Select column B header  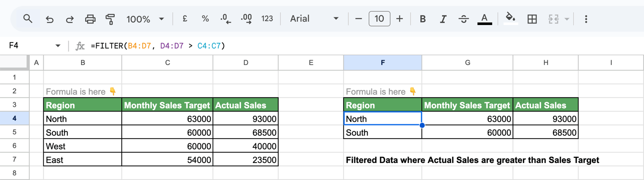point(83,62)
